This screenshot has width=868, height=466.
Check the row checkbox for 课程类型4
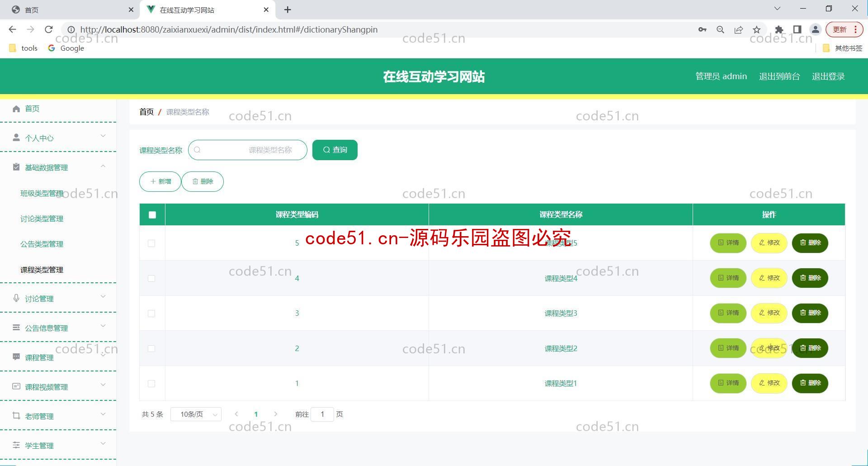coord(151,278)
